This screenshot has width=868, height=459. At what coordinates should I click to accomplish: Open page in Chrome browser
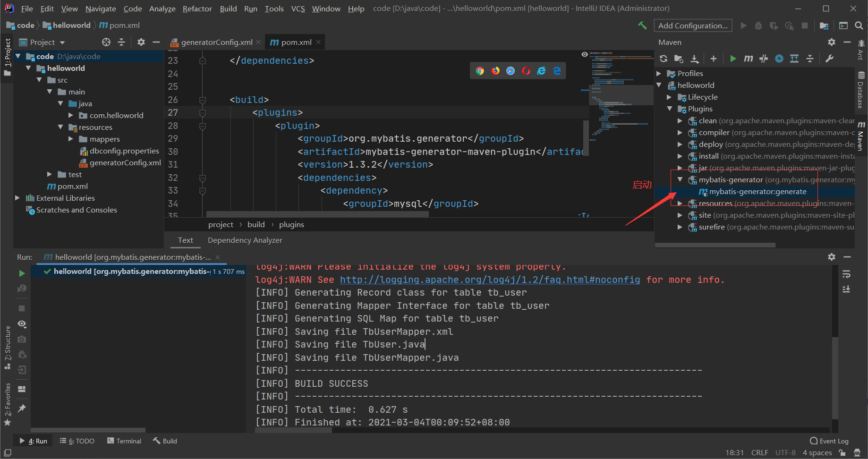coord(480,71)
